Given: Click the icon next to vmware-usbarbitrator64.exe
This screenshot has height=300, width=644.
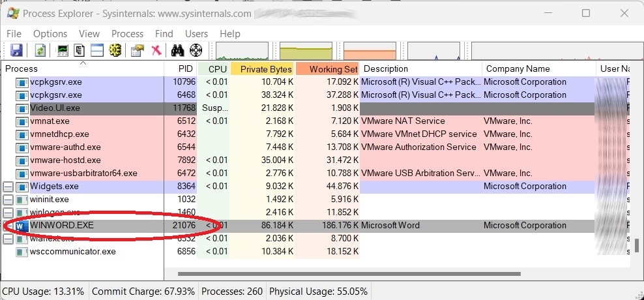Looking at the screenshot, I should point(21,173).
